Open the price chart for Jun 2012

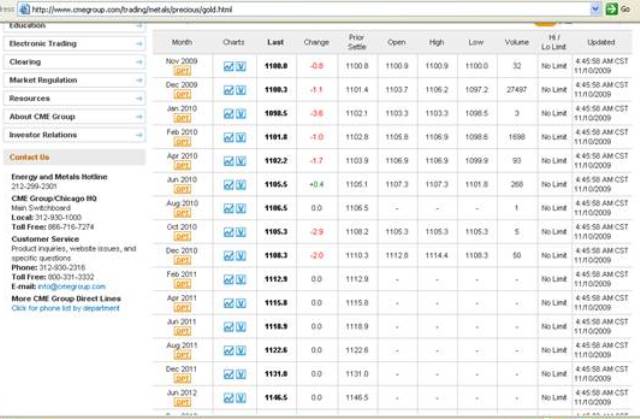tap(229, 397)
